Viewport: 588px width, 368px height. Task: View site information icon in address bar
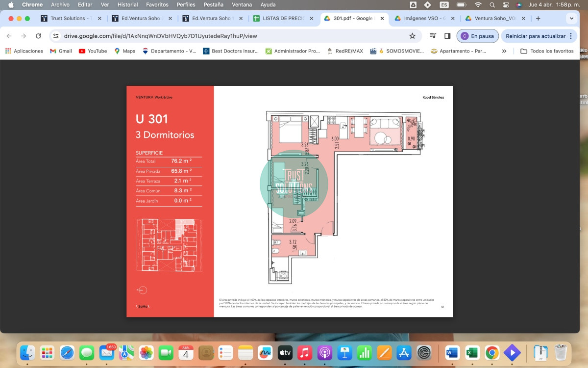tap(56, 36)
